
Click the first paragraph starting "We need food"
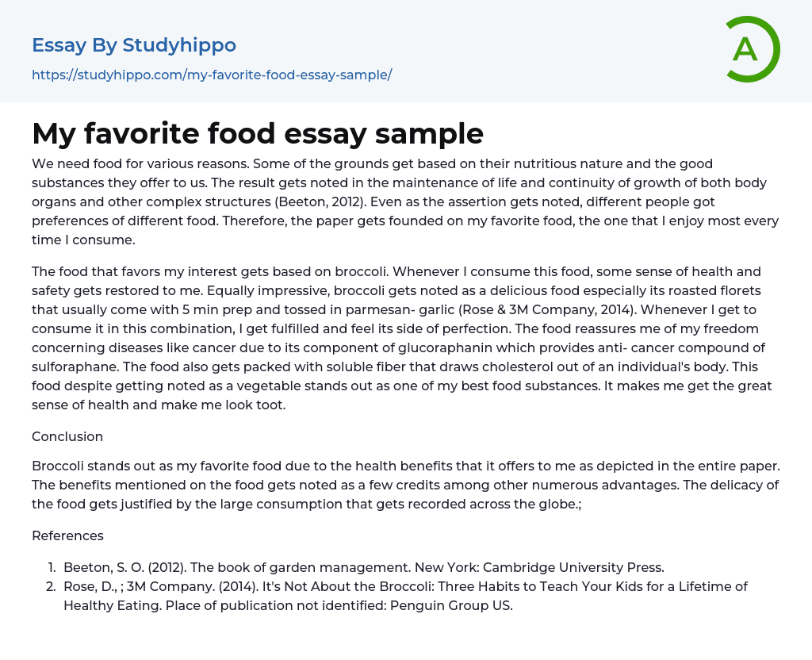[405, 201]
